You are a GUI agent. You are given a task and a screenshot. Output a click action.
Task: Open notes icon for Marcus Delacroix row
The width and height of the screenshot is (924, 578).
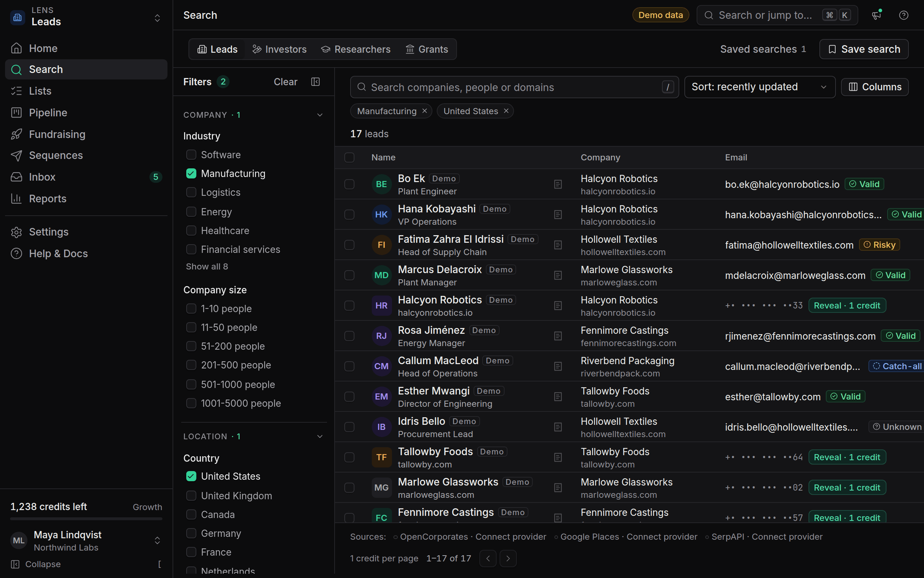pos(558,275)
